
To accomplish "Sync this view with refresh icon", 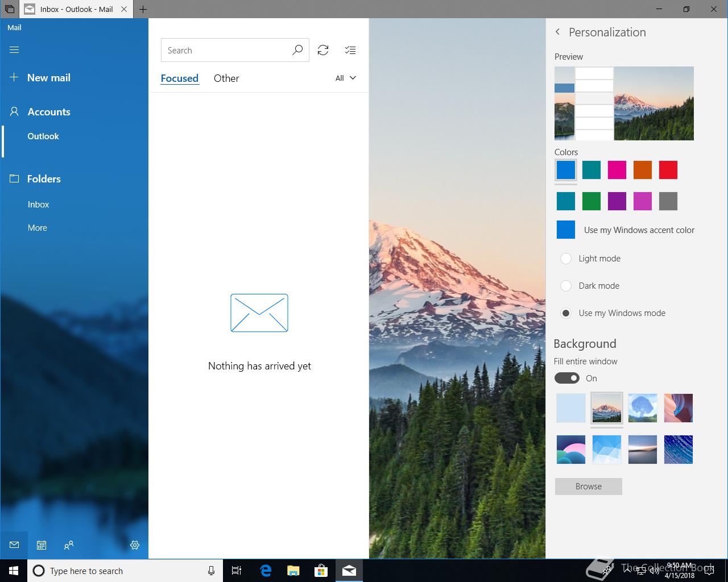I will pos(323,50).
